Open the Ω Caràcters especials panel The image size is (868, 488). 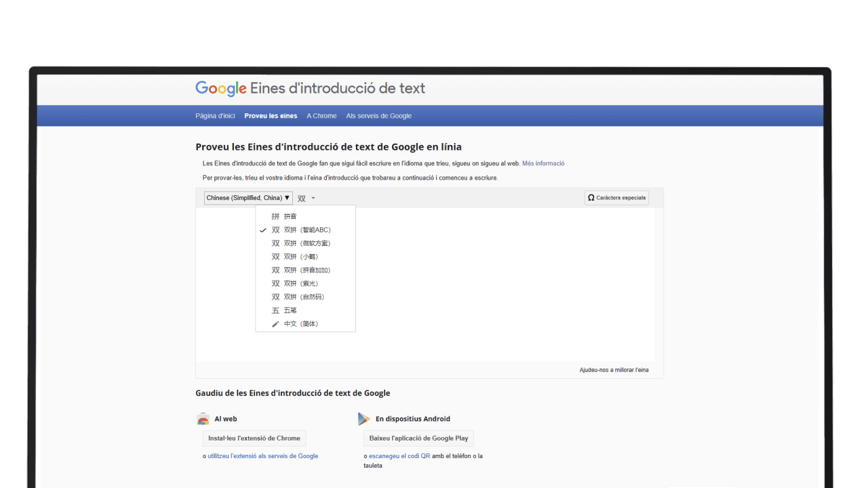coord(616,197)
